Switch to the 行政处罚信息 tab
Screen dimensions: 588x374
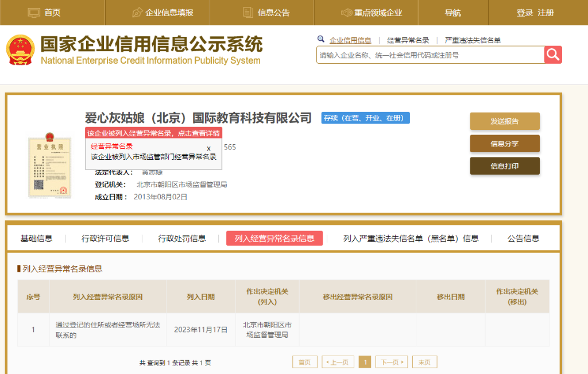tap(182, 238)
